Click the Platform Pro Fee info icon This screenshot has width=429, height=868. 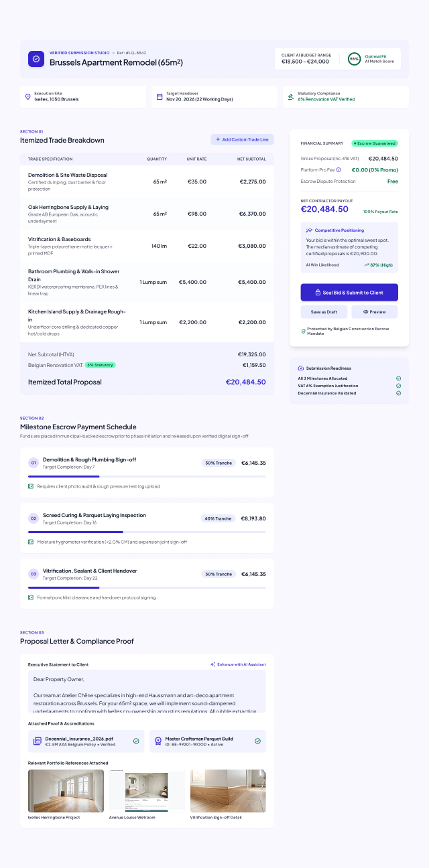pos(339,170)
